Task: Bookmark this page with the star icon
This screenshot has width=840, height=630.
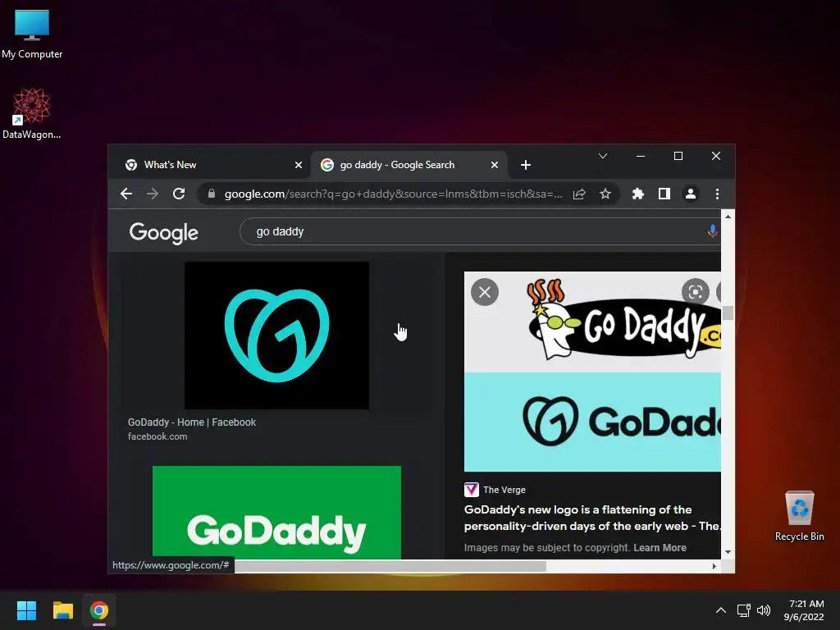Action: tap(605, 194)
